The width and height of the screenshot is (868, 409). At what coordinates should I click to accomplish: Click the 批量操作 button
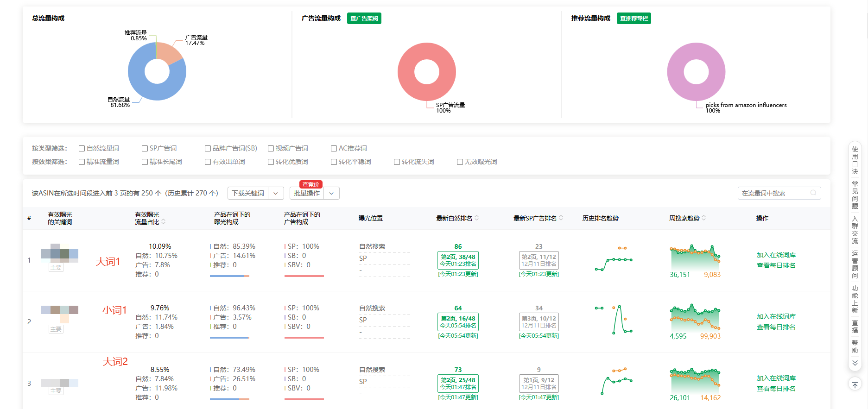pos(307,194)
